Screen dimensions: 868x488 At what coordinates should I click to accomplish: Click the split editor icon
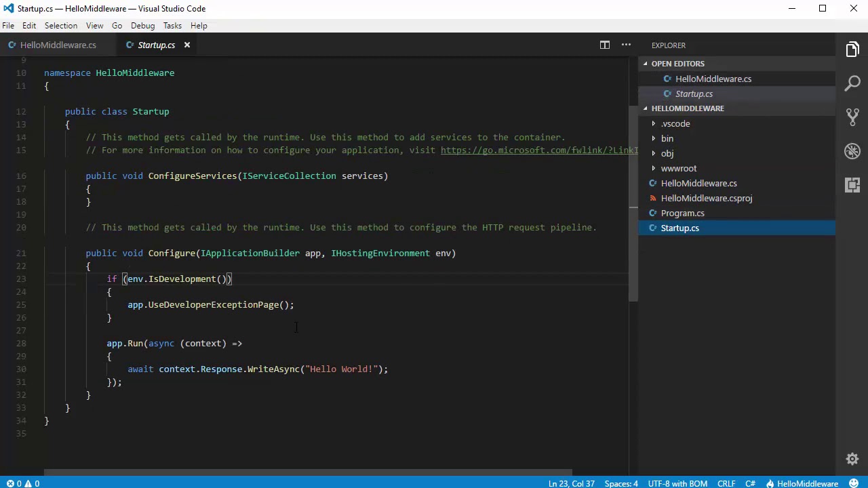pyautogui.click(x=604, y=45)
